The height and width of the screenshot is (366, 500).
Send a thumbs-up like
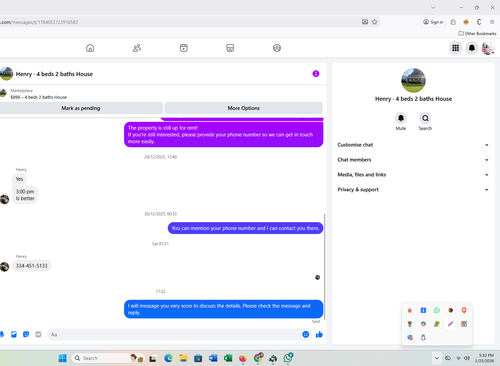pyautogui.click(x=319, y=334)
